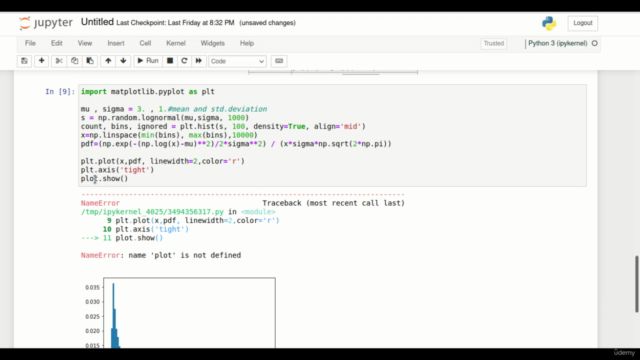Click the np.random.lognormal code line
The width and height of the screenshot is (640, 360).
point(165,118)
